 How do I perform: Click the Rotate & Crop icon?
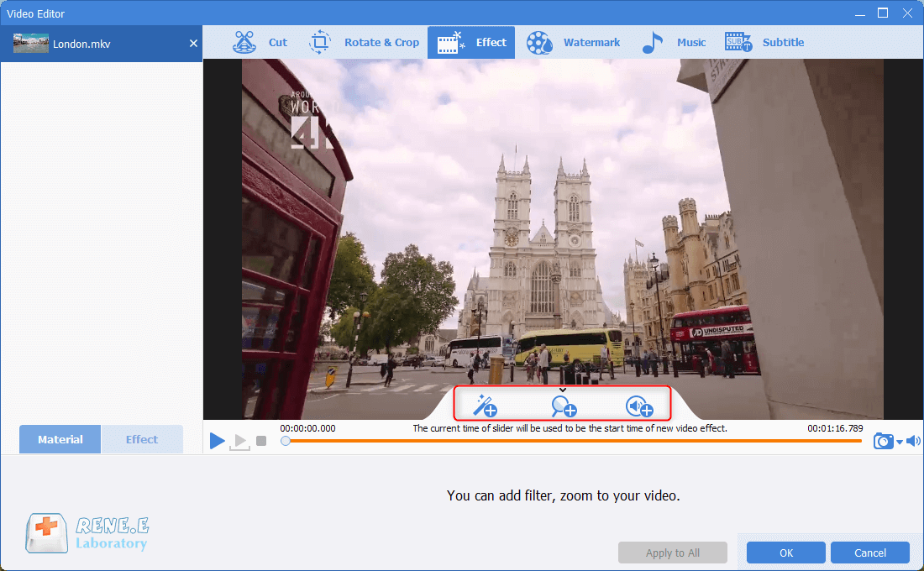coord(320,43)
